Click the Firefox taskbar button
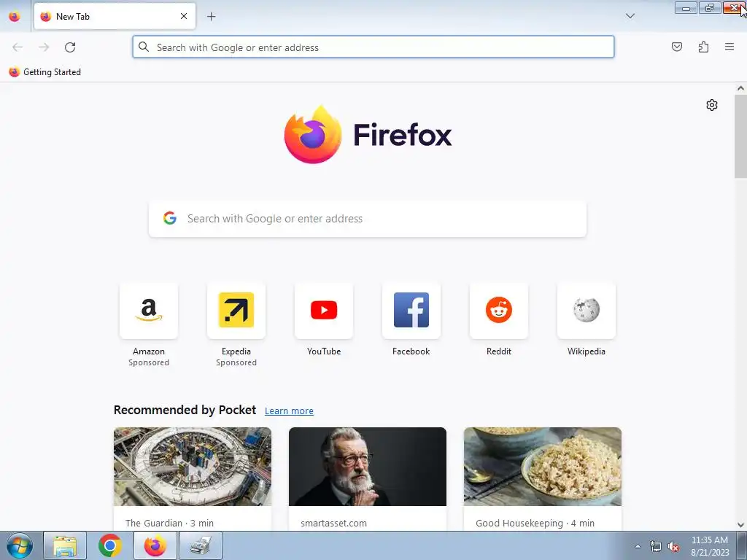The height and width of the screenshot is (560, 747). click(155, 545)
